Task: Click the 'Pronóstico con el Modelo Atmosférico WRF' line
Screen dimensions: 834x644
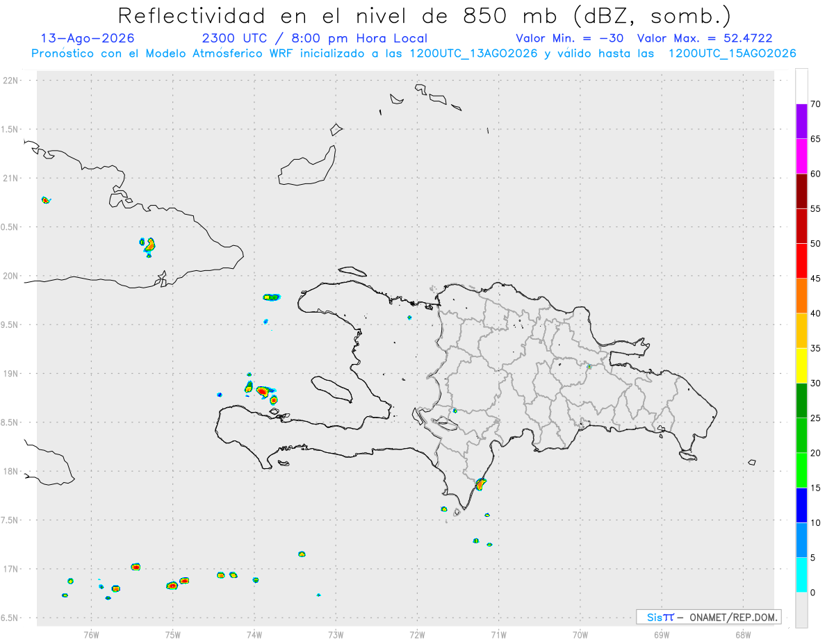Action: (414, 53)
